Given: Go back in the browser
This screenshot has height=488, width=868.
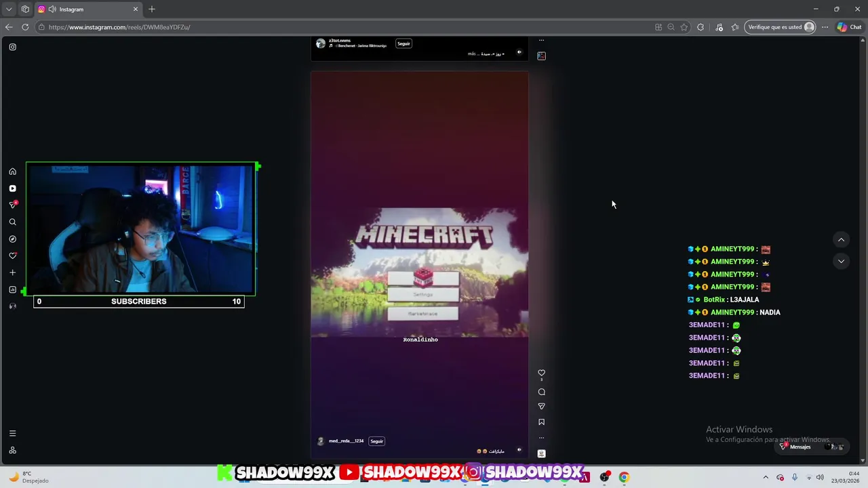Looking at the screenshot, I should pyautogui.click(x=9, y=27).
